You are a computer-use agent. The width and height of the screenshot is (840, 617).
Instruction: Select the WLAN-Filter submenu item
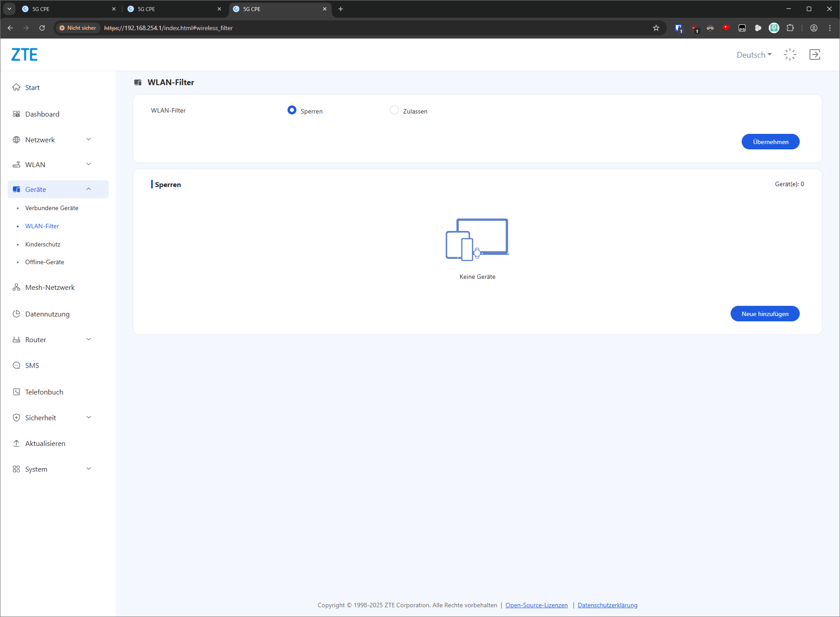[x=42, y=226]
